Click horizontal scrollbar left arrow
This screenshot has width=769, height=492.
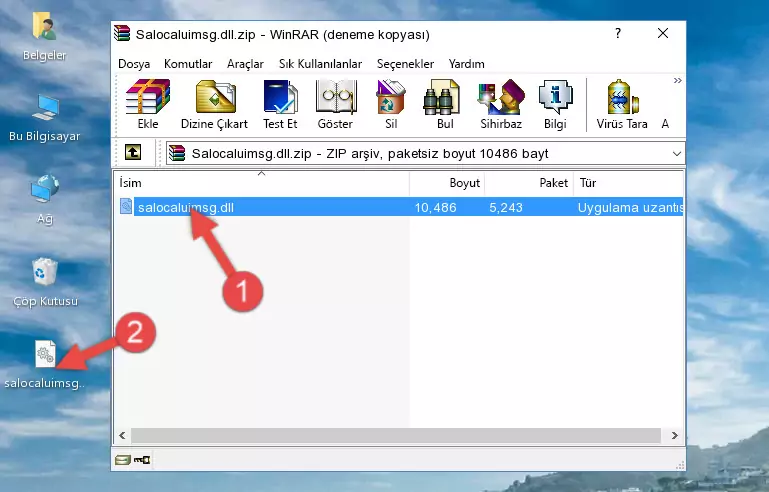122,435
